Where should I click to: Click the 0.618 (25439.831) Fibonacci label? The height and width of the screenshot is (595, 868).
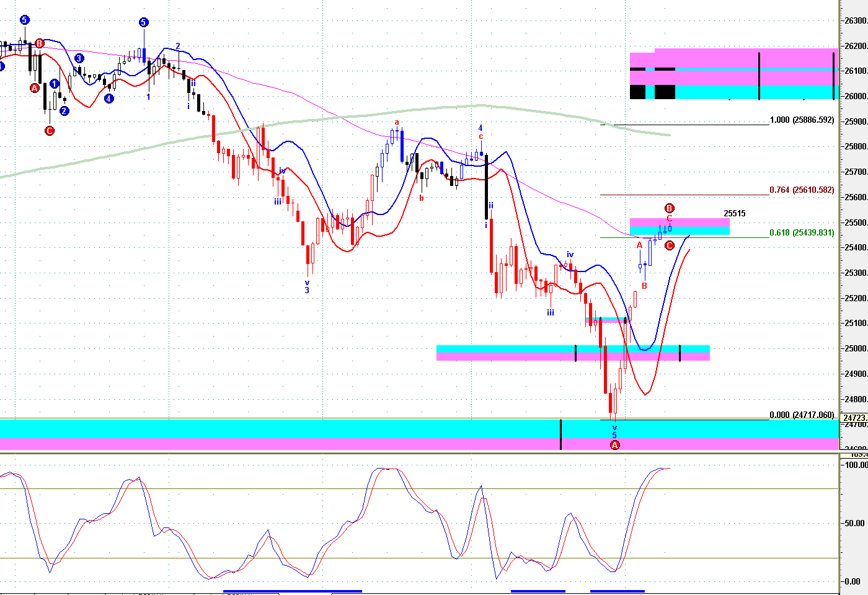[802, 233]
